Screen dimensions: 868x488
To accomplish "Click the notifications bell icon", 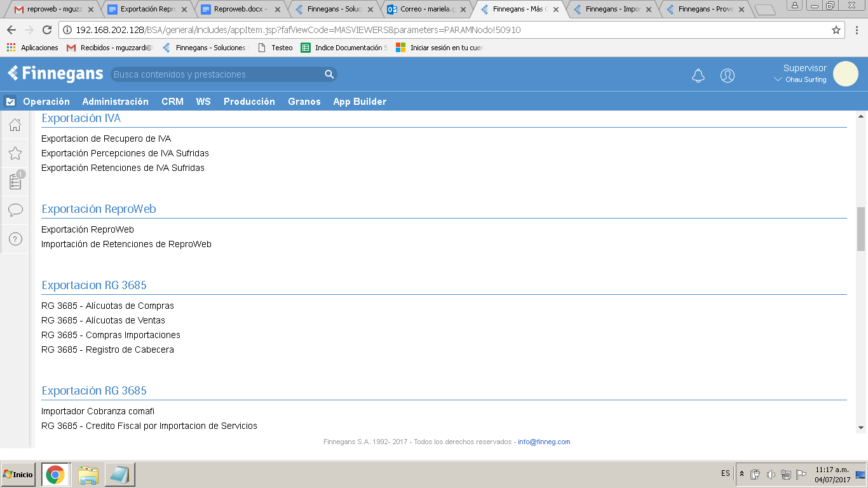I will click(x=698, y=76).
